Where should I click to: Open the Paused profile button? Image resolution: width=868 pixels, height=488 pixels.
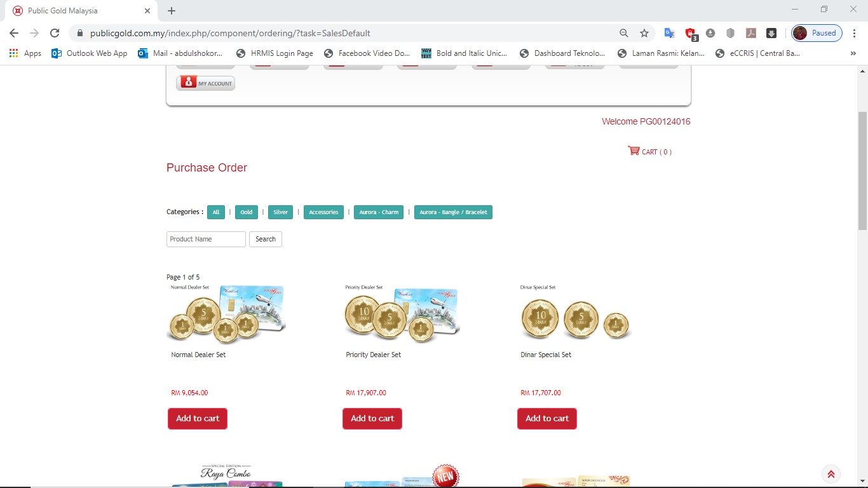[817, 33]
